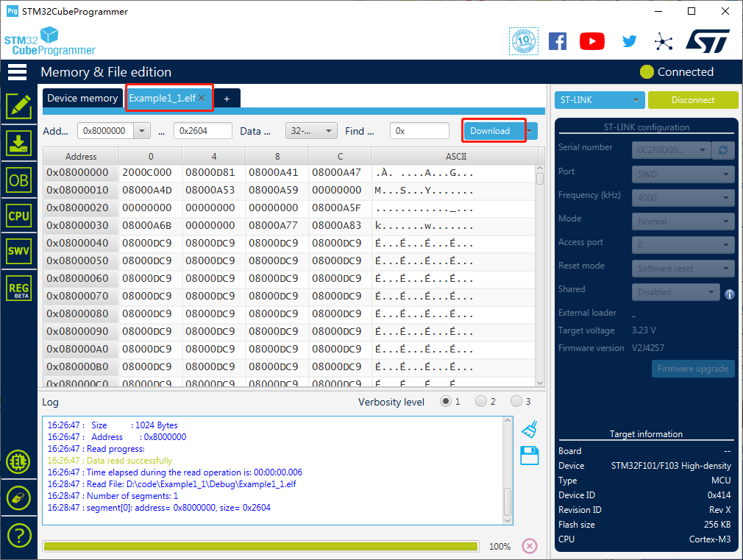Open the Port SWD dropdown
743x560 pixels.
coord(683,174)
